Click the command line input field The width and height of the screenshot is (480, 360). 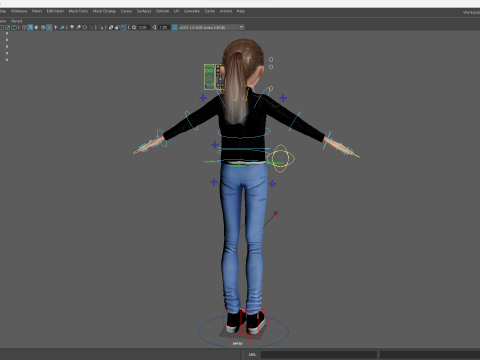pos(319,354)
